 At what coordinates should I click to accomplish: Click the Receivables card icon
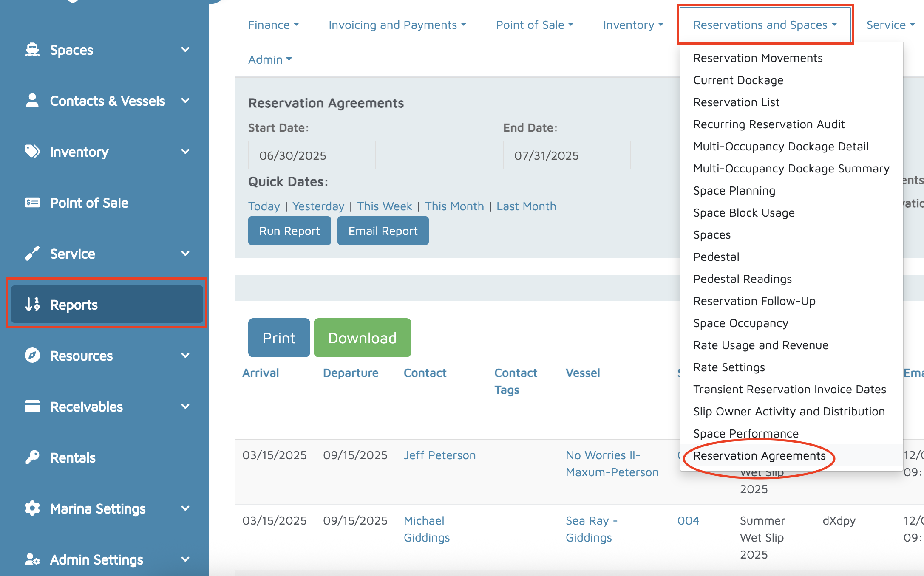pos(32,407)
